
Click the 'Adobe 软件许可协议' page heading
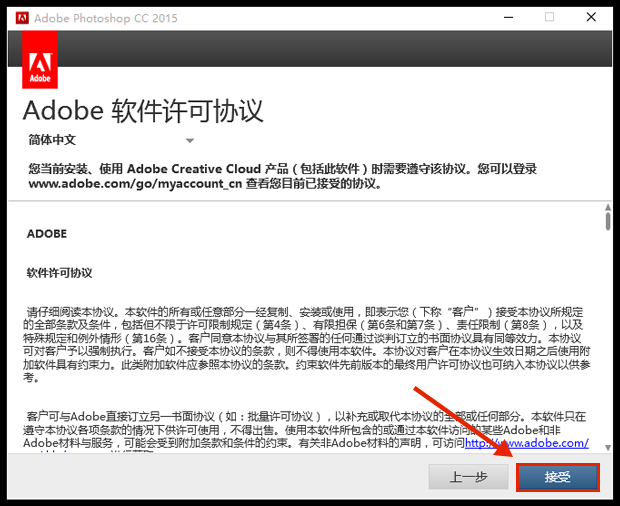click(143, 108)
